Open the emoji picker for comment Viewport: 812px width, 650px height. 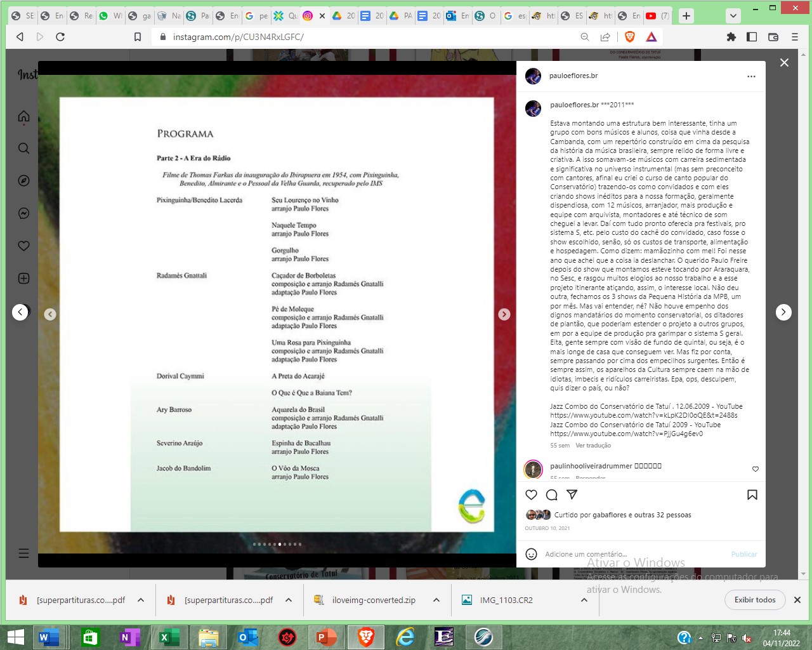532,554
